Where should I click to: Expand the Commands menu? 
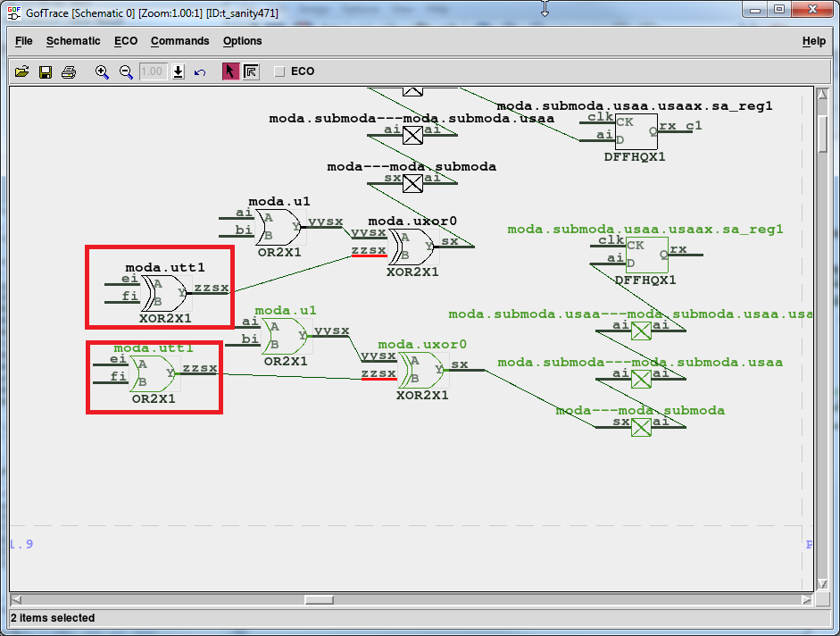[x=179, y=41]
